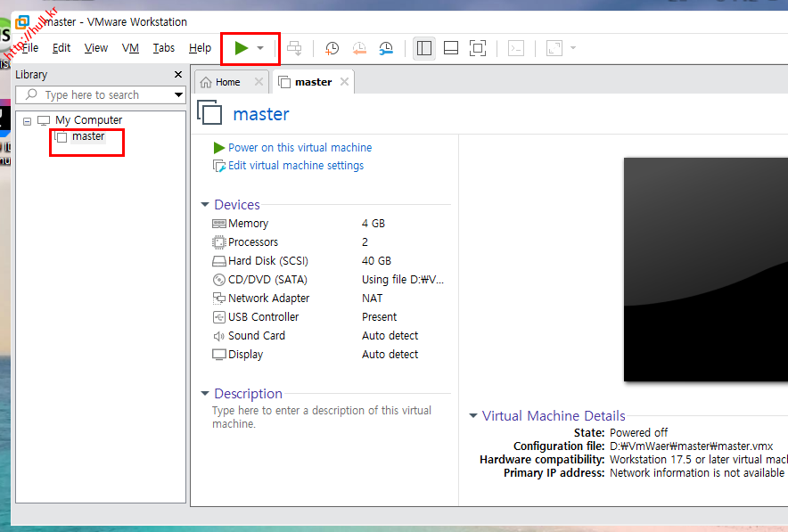This screenshot has height=532, width=788.
Task: Click the Memory device icon
Action: [219, 224]
